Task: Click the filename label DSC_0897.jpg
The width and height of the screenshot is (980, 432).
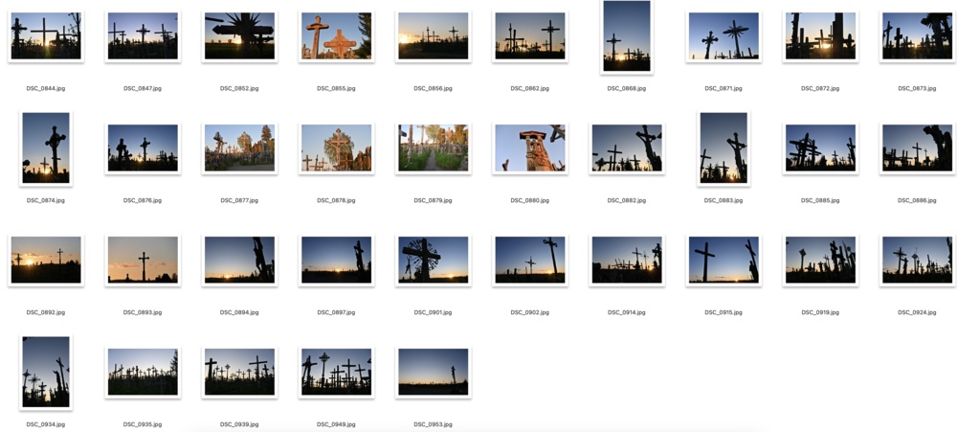Action: (336, 312)
